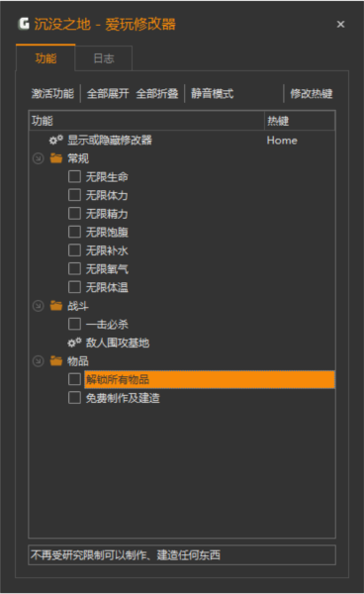364x594 pixels.
Task: Click the gear icon beside 敌人围攻基地
Action: pos(74,343)
